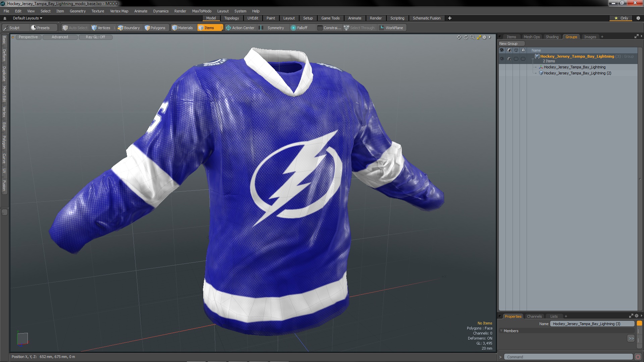The height and width of the screenshot is (362, 644).
Task: Click the locator icon of the first child item
Action: [x=541, y=67]
